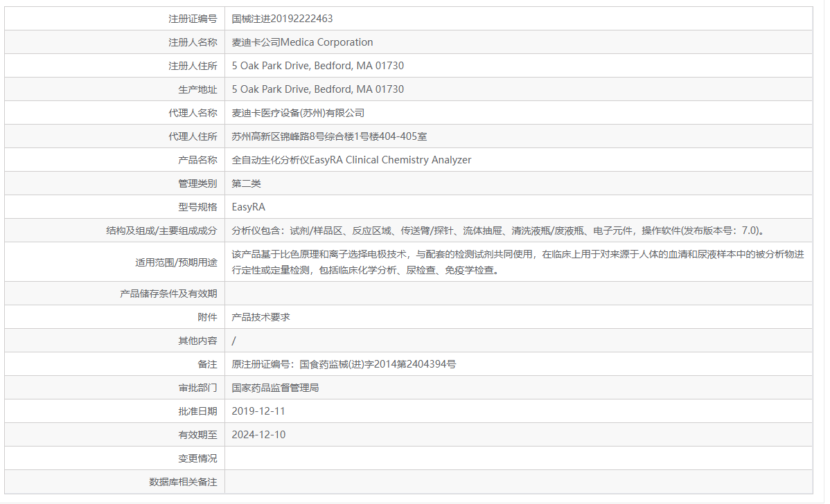Select agent name 麦迪卡医疗设备(苏州)有限公司
830x504 pixels.
coord(298,113)
